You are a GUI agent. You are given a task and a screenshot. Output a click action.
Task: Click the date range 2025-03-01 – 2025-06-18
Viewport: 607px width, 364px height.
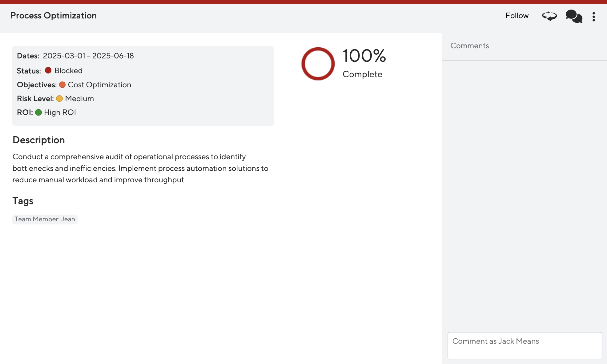(x=88, y=56)
